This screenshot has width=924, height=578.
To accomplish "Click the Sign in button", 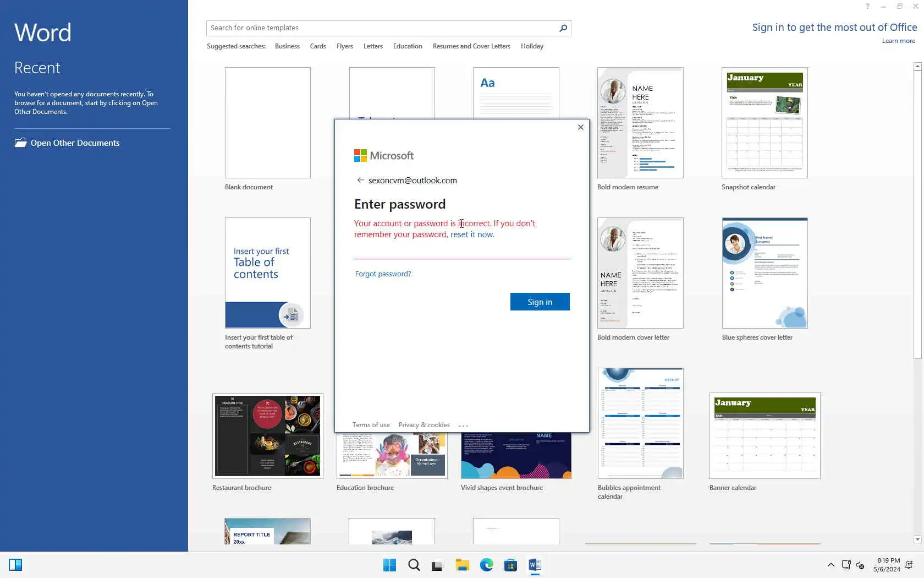I will [x=540, y=302].
